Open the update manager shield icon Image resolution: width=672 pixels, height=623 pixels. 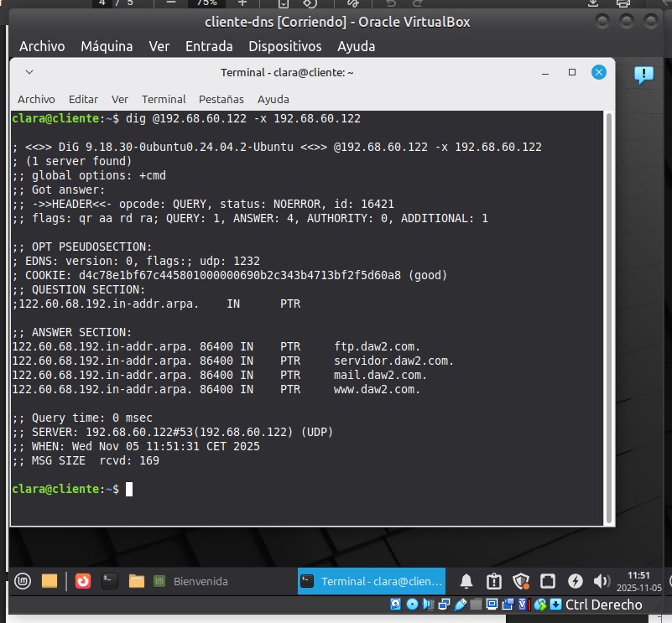(520, 581)
